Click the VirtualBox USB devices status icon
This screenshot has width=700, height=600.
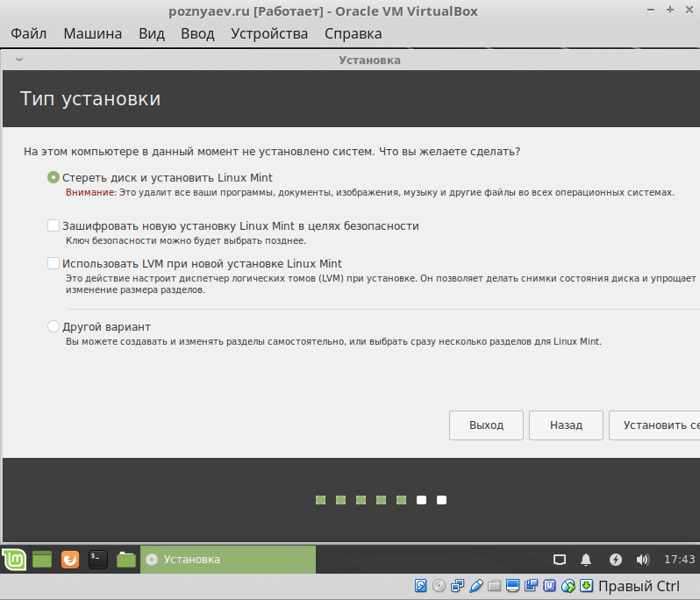[476, 586]
